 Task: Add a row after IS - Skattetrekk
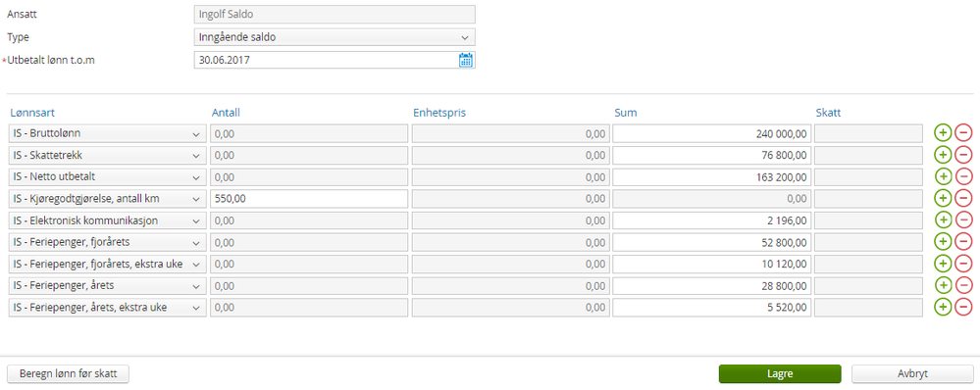[943, 155]
